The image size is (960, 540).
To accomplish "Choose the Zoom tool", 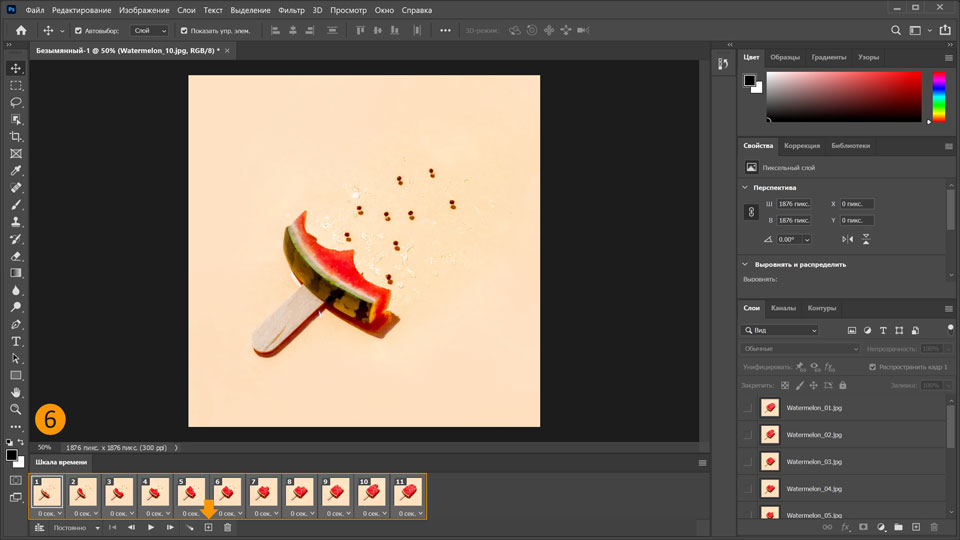I will pyautogui.click(x=16, y=409).
